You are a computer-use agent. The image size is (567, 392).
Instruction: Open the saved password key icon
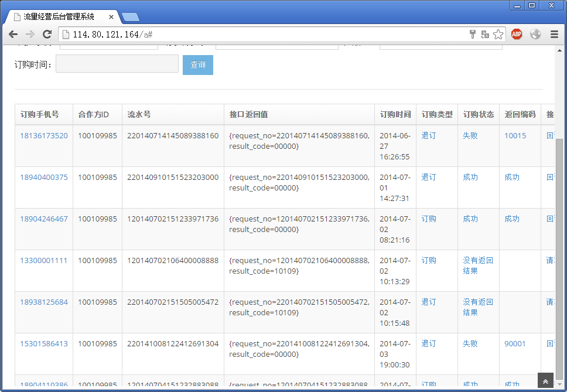click(x=472, y=35)
